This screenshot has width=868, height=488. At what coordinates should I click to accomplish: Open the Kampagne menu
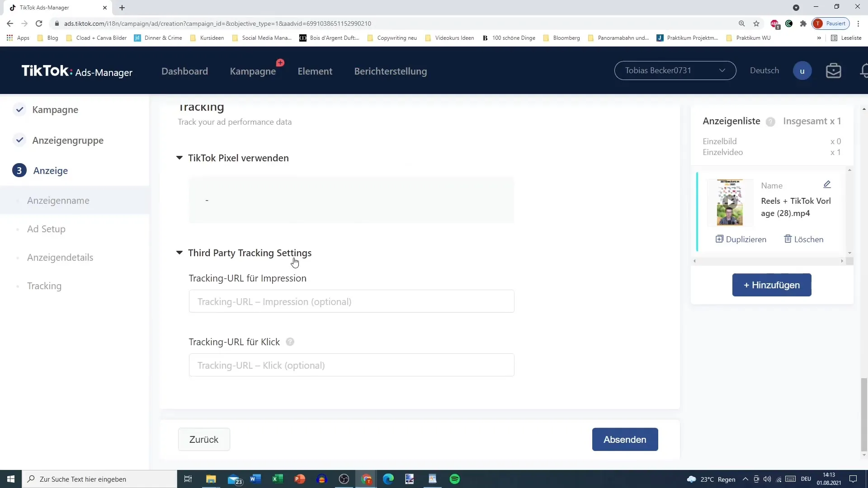coord(253,71)
